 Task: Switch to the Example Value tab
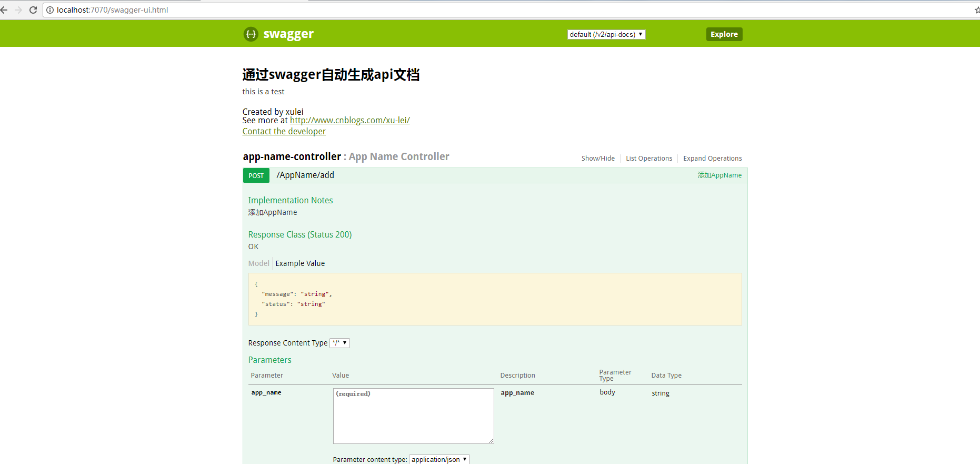tap(300, 263)
